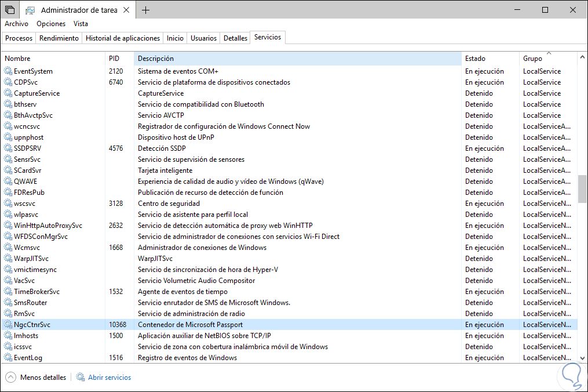Click description Agente de eventos de tiempo

click(182, 292)
